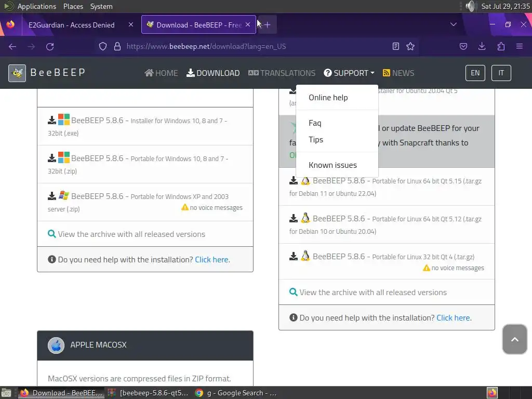View Windows archive with all released versions
Screen dimensions: 532x399
[x=131, y=234]
